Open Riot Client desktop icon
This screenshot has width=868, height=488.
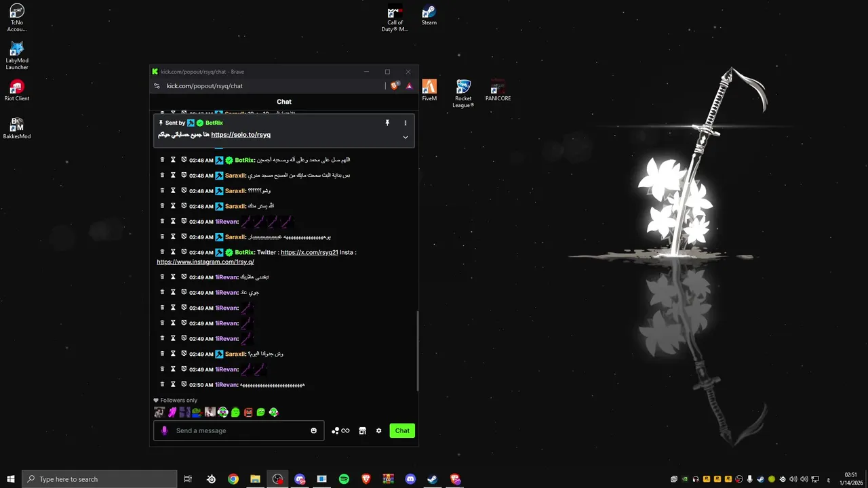[x=17, y=90]
